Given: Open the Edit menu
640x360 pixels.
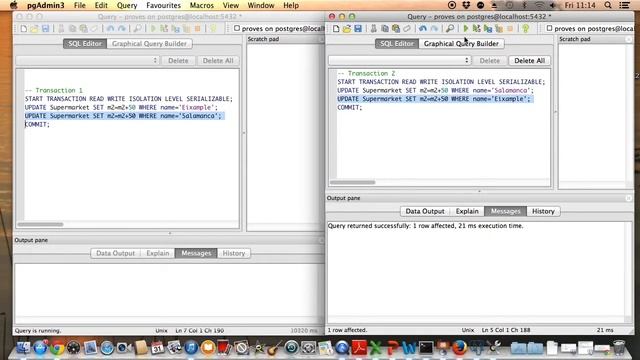Looking at the screenshot, I should pos(101,5).
